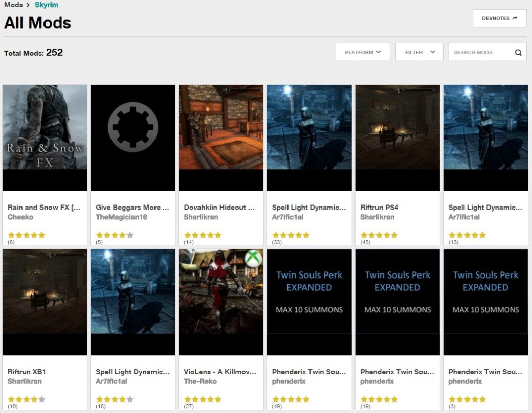Open the Skyrim breadcrumb link
The height and width of the screenshot is (413, 532).
[x=47, y=5]
